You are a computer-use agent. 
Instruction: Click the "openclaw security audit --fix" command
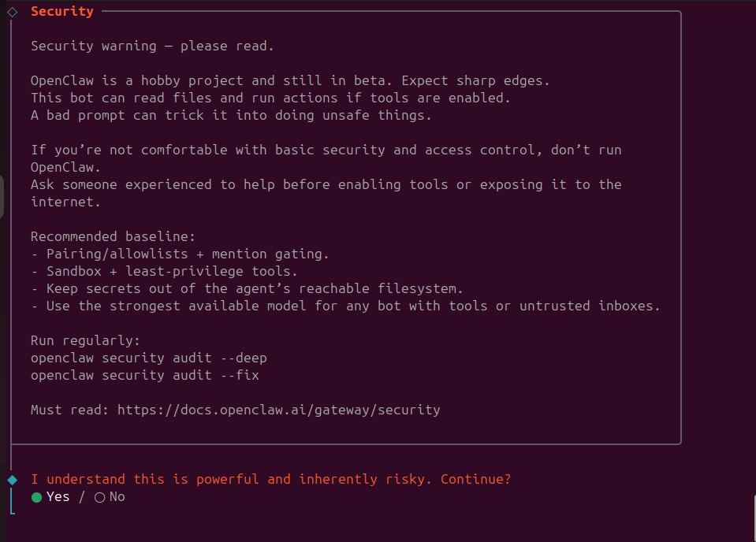click(145, 375)
